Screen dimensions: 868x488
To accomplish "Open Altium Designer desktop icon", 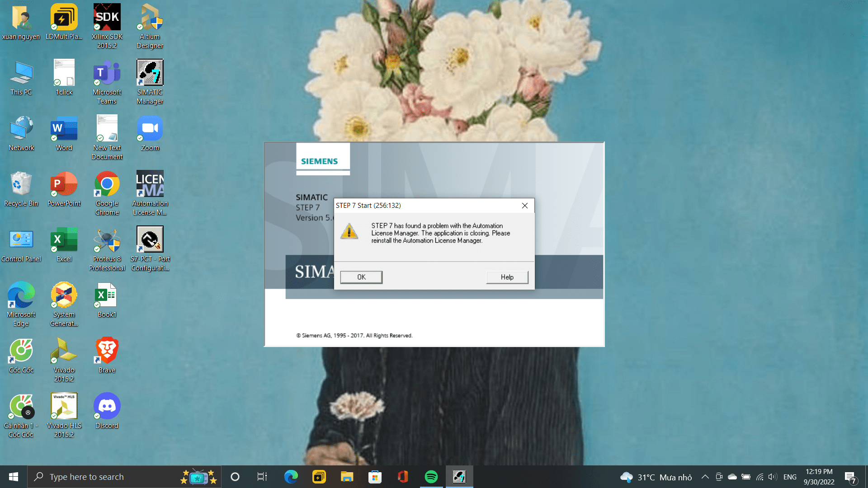I will click(150, 26).
